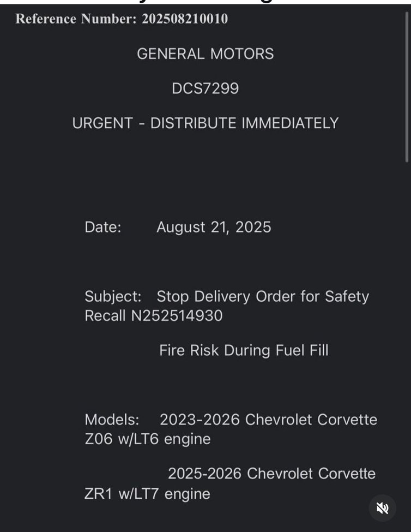
Task: Click the Models: label
Action: pyautogui.click(x=112, y=420)
